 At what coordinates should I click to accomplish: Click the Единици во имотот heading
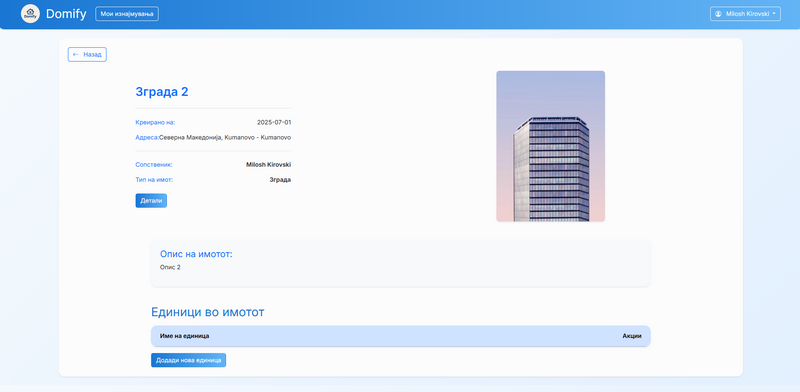(208, 312)
